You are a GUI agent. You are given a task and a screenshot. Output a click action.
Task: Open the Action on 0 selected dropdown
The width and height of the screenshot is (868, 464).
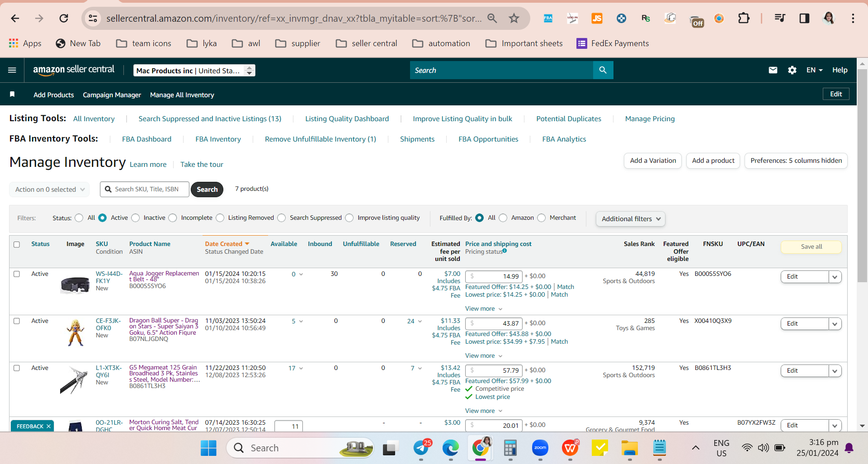[x=49, y=189]
